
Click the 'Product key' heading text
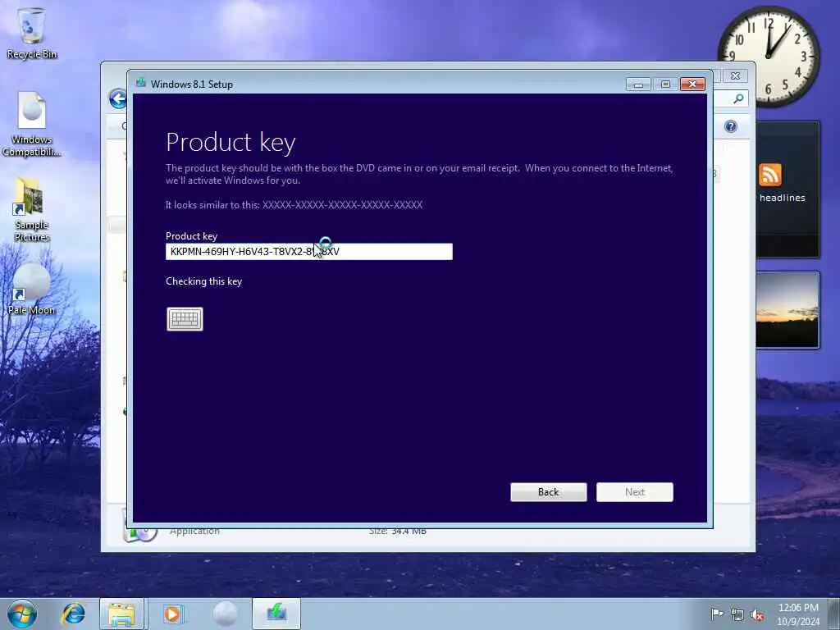click(x=231, y=143)
